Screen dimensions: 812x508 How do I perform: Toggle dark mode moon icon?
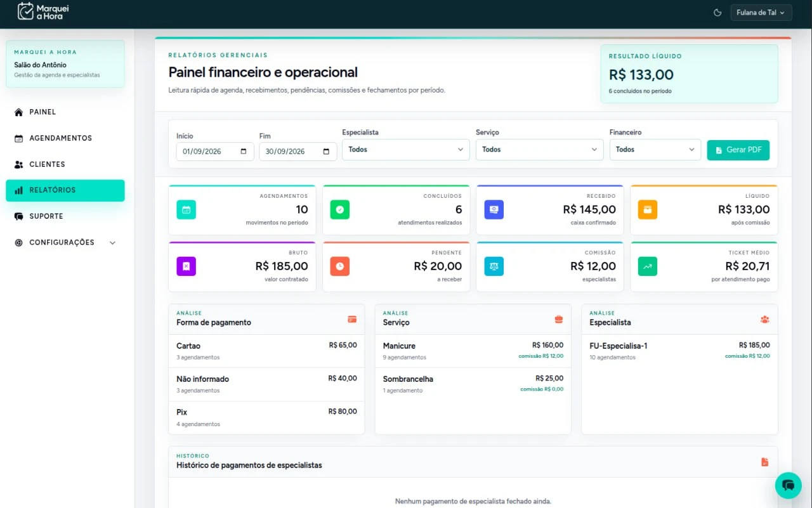(x=718, y=13)
